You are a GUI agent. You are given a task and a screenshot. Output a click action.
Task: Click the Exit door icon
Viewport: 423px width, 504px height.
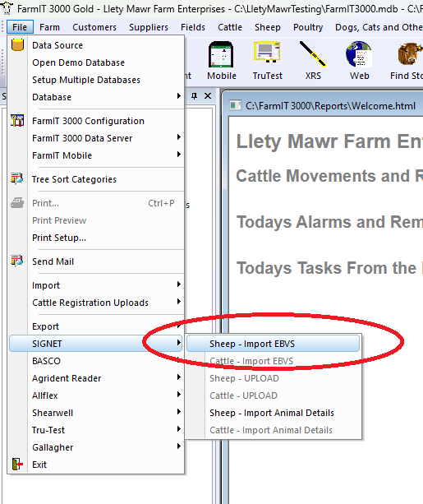pos(17,465)
